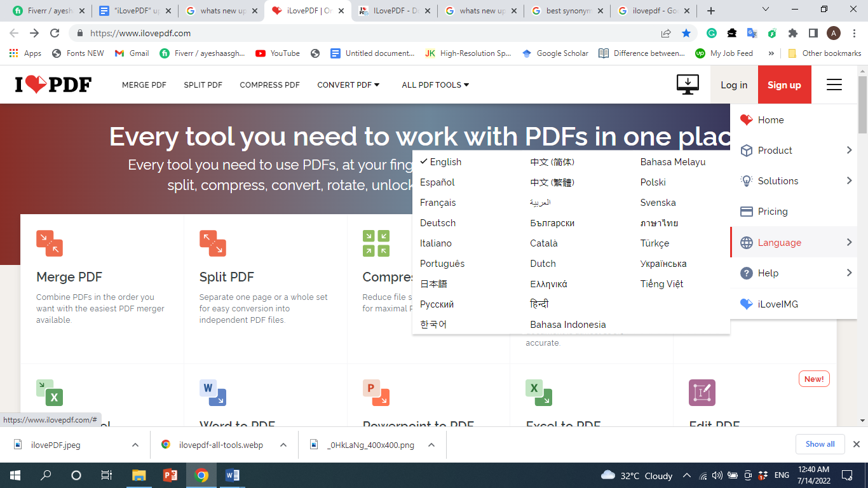Open the Split PDF nav item
The width and height of the screenshot is (868, 488).
(203, 85)
